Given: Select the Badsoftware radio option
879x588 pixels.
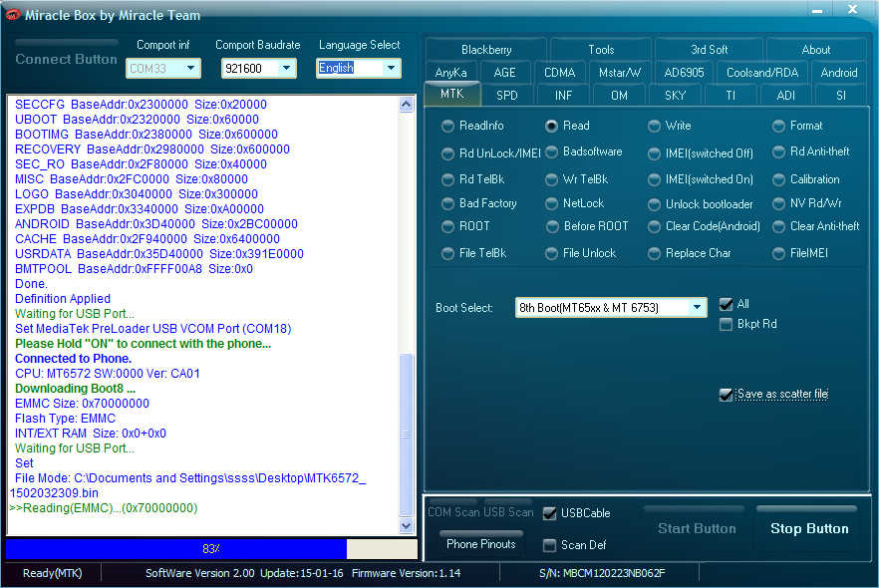Looking at the screenshot, I should click(584, 151).
